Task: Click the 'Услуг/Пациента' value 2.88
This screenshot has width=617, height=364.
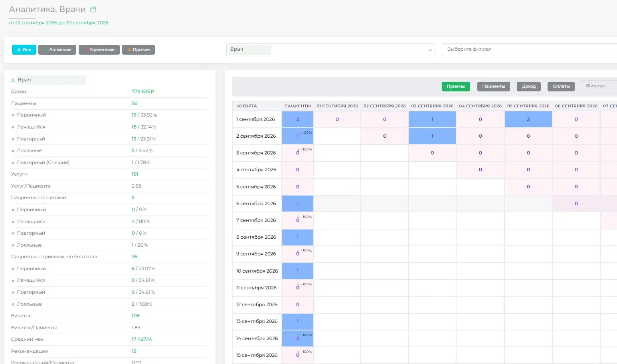Action: pos(136,186)
